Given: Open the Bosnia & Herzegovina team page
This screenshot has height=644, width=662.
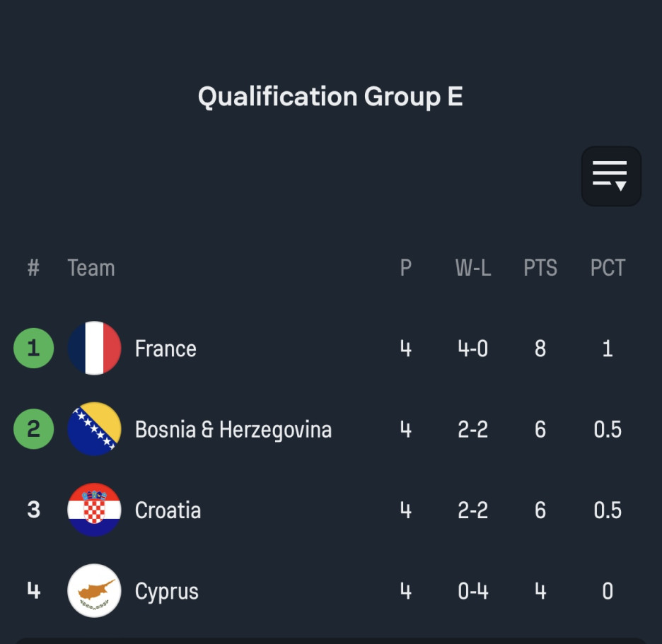Looking at the screenshot, I should coord(233,429).
